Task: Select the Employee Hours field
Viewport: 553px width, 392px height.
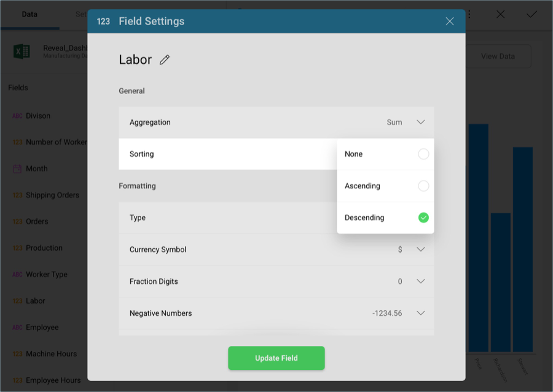Action: [53, 380]
